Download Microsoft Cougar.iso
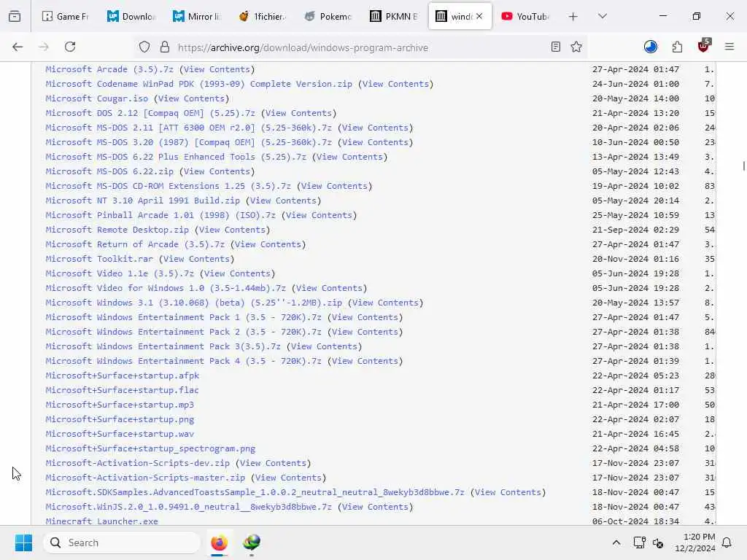The height and width of the screenshot is (560, 747). (x=97, y=98)
